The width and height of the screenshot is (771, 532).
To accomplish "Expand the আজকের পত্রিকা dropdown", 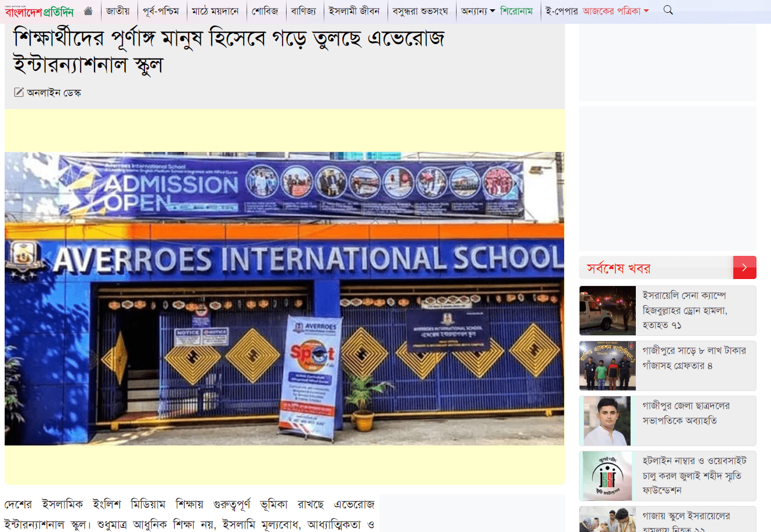I will (x=616, y=11).
